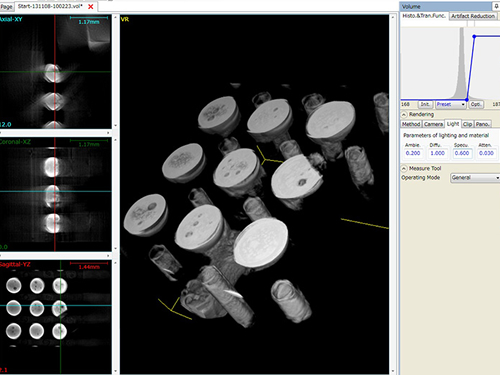Open the Histo.&Tran.Func. tab
Image resolution: width=500 pixels, height=375 pixels.
(x=424, y=16)
